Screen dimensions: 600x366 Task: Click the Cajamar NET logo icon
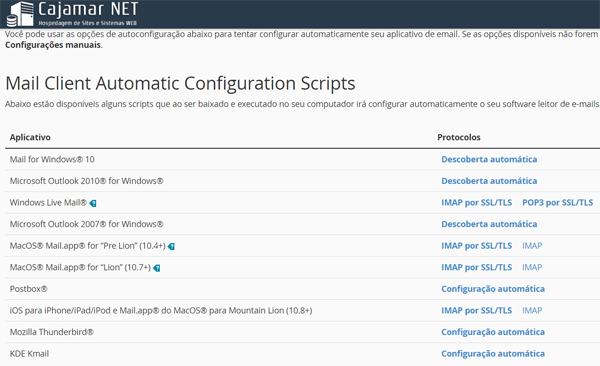[x=20, y=15]
